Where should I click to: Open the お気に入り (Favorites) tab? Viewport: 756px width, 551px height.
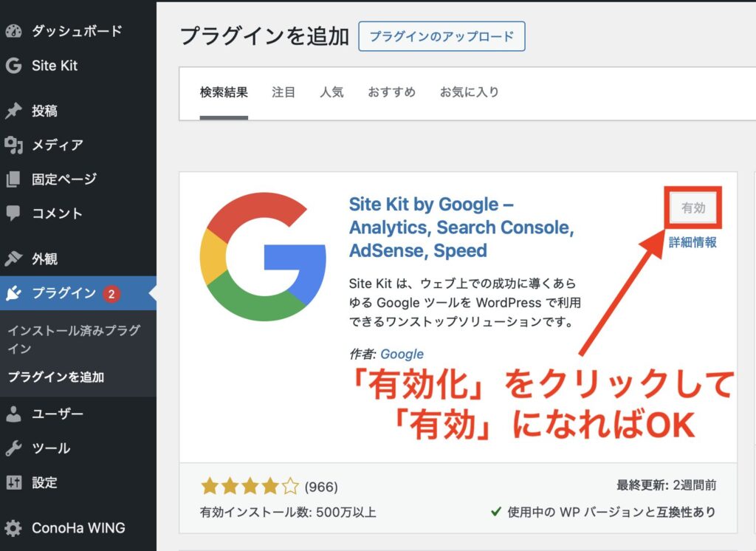click(x=470, y=92)
